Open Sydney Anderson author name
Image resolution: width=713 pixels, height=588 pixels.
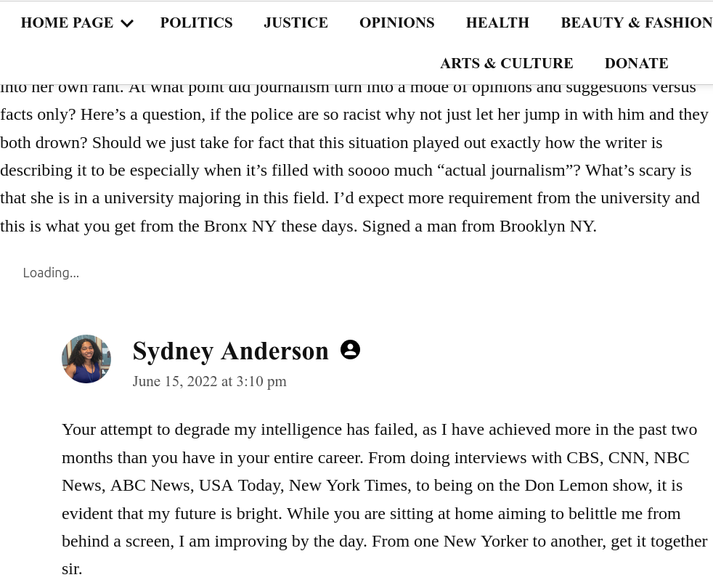click(231, 351)
